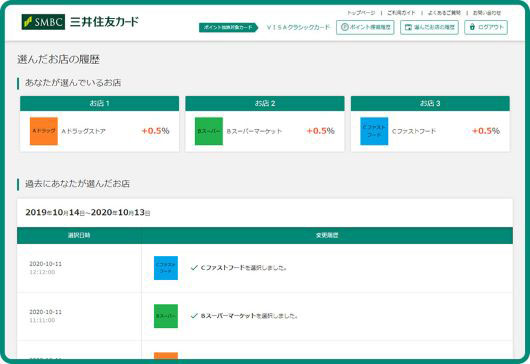This screenshot has height=364, width=530.
Task: Click the お店1 header
Action: pyautogui.click(x=99, y=103)
